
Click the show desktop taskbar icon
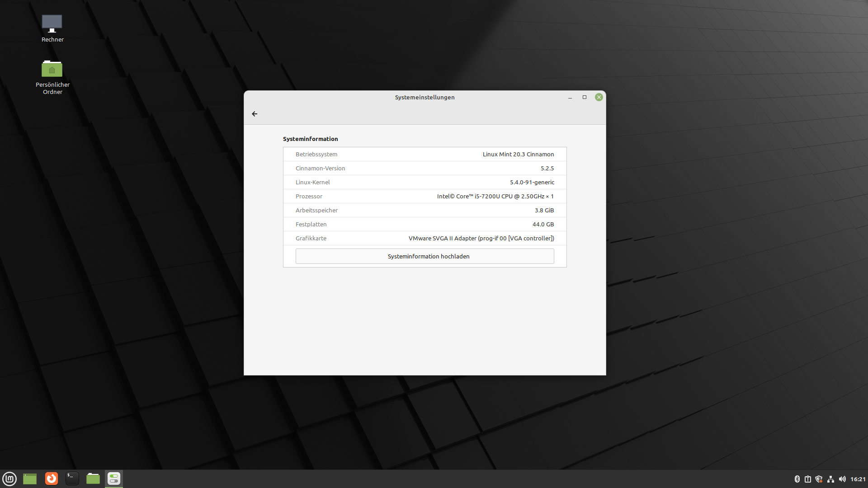coord(30,479)
